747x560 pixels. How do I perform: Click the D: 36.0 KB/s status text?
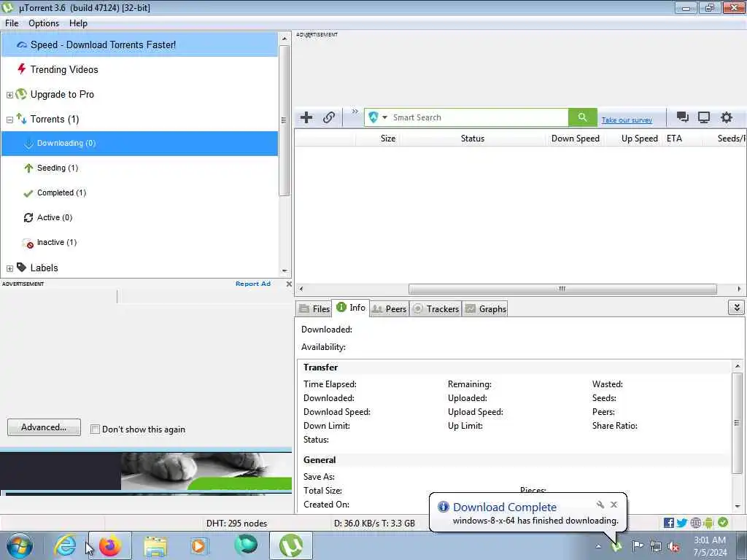[374, 524]
